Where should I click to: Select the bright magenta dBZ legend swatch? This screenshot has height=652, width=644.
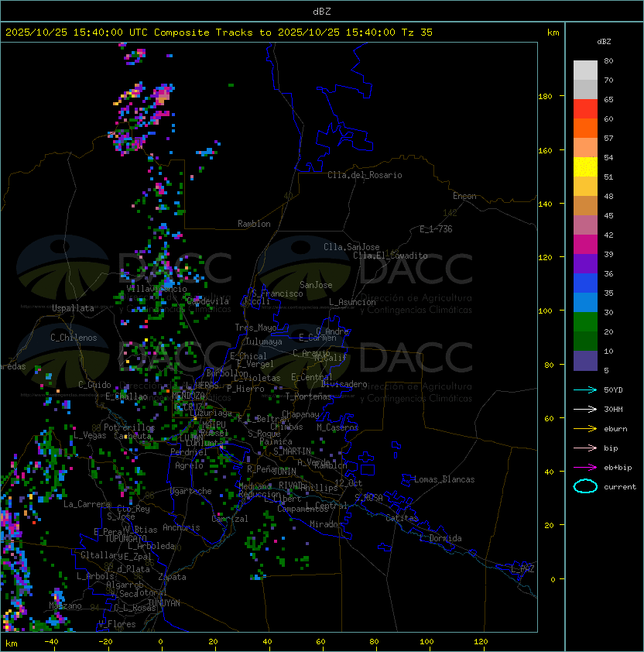585,245
